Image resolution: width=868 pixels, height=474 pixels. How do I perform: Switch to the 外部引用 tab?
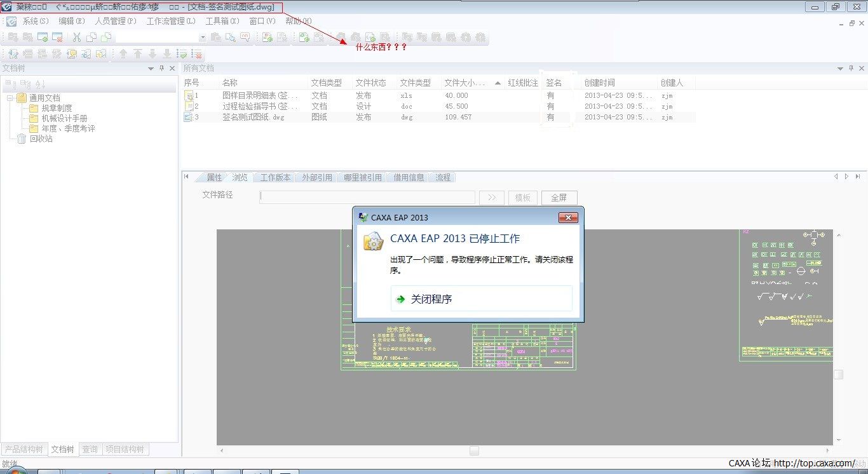317,177
